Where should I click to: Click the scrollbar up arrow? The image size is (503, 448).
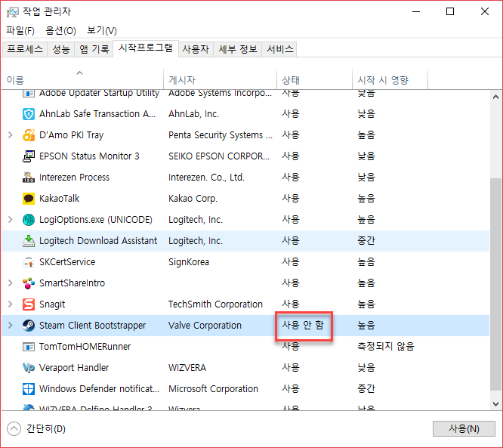click(x=495, y=97)
